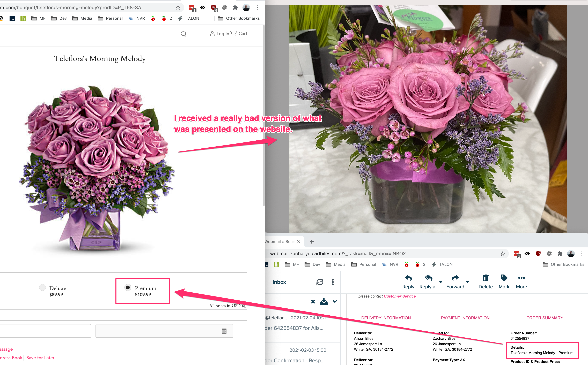The image size is (588, 365).
Task: Expand search options chevron in webmail
Action: [335, 301]
